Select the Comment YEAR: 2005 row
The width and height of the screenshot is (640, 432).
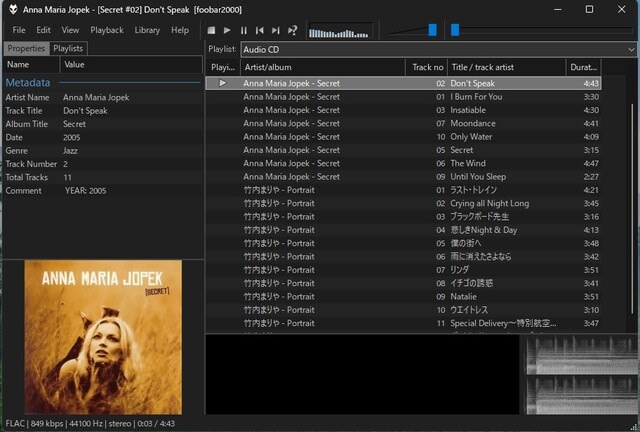(103, 191)
